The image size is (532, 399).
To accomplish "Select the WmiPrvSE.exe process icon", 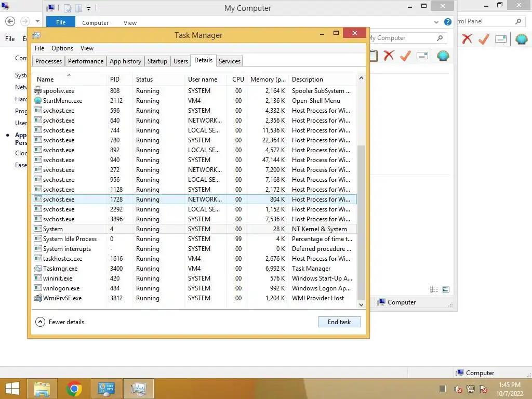I will tap(37, 298).
